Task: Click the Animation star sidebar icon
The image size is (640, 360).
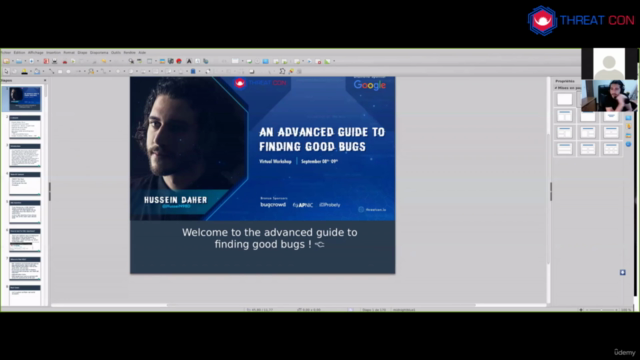Action: tap(628, 127)
